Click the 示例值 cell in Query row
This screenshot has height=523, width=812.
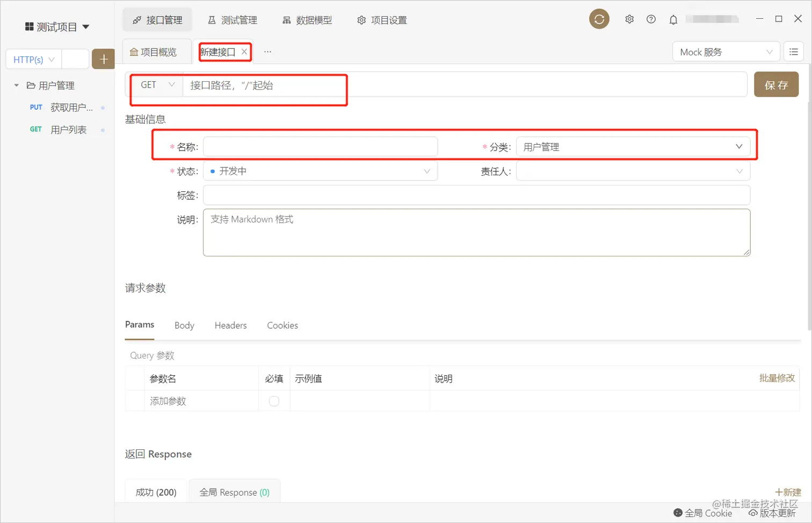360,401
